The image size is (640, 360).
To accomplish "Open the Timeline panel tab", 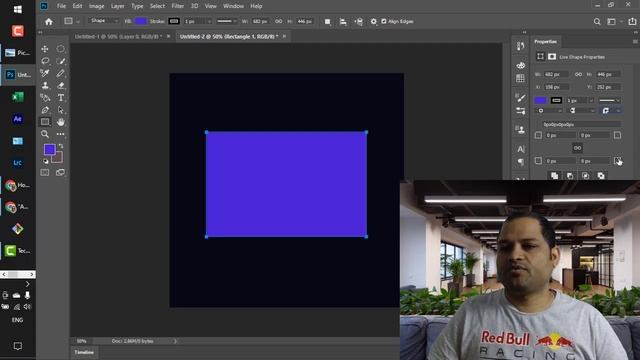I will (x=84, y=353).
